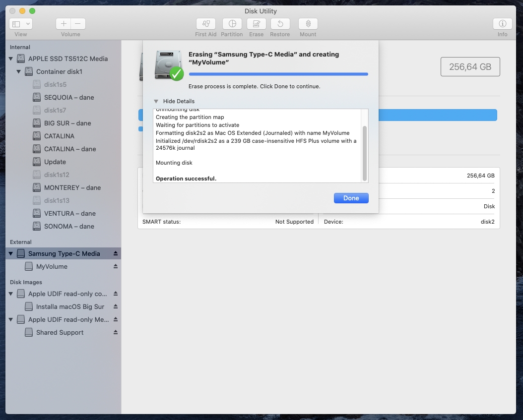Select VENTURA – dane volume
The height and width of the screenshot is (420, 523).
pyautogui.click(x=64, y=213)
